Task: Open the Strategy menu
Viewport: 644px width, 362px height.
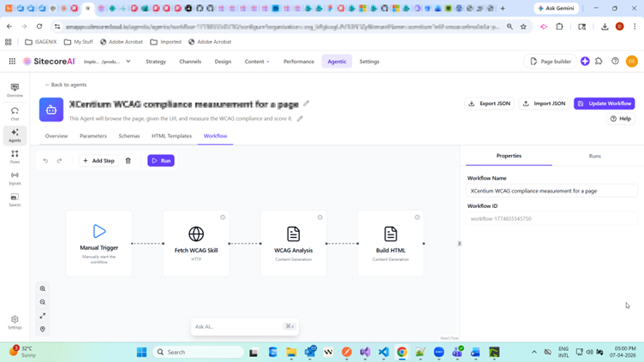Action: coord(156,62)
